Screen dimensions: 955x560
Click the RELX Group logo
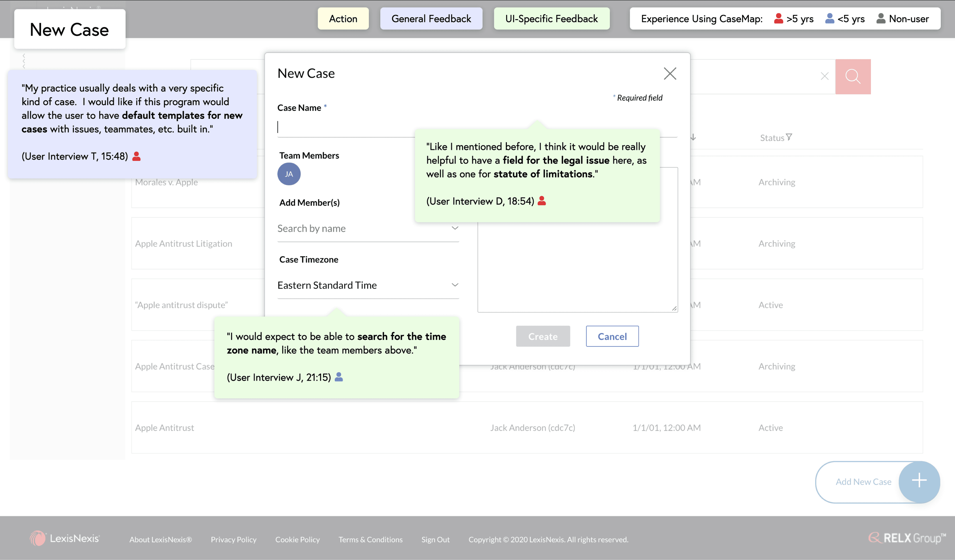(906, 538)
